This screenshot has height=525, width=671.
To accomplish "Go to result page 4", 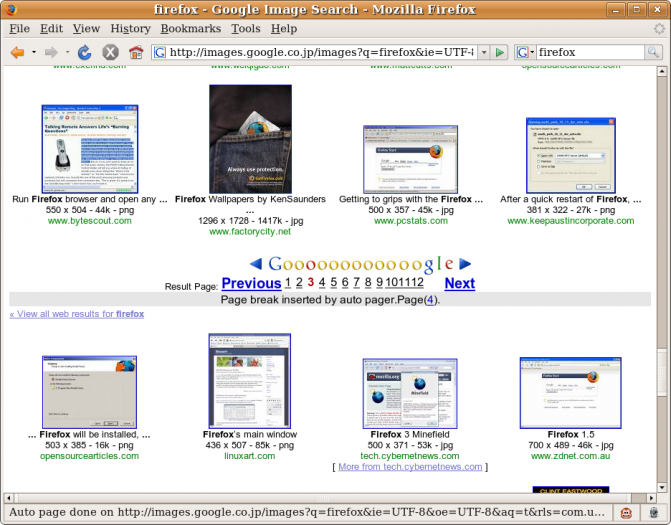I will [322, 282].
